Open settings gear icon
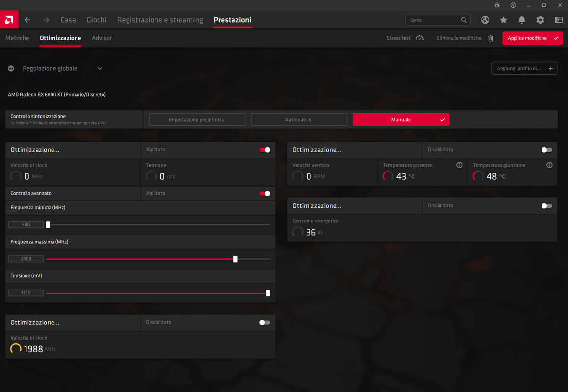The height and width of the screenshot is (392, 568). point(540,20)
